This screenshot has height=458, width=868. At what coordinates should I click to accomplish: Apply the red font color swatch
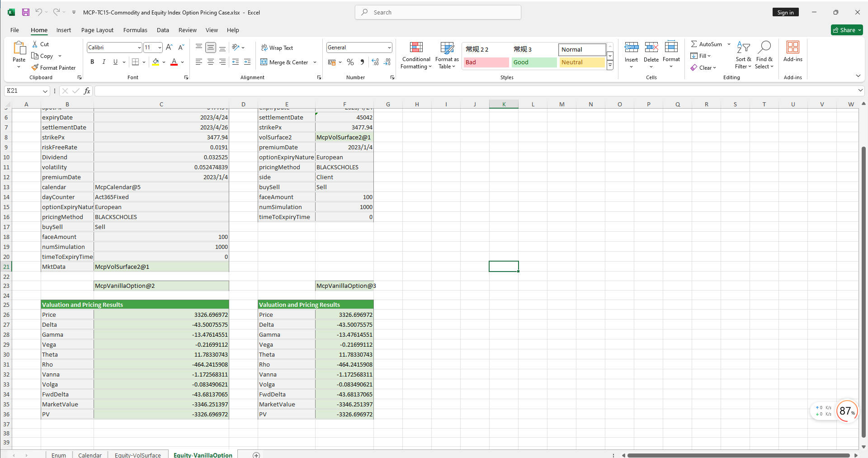click(174, 62)
